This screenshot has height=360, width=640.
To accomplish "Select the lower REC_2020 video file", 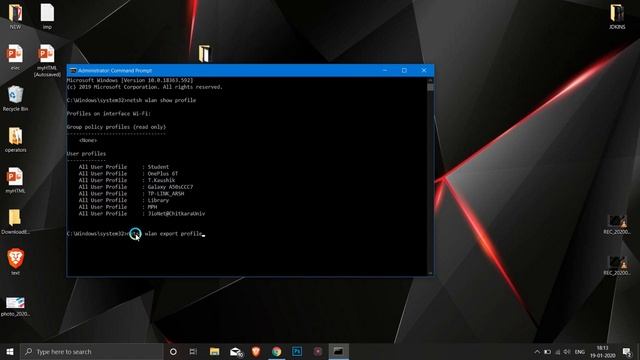I will [617, 266].
